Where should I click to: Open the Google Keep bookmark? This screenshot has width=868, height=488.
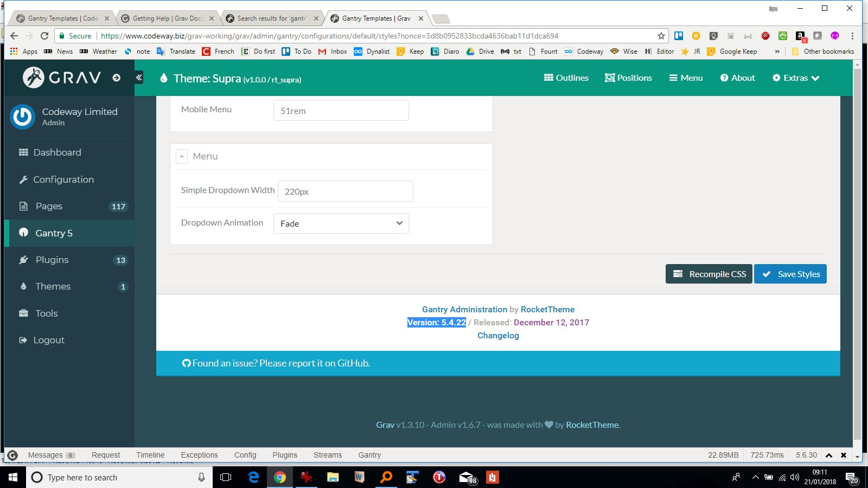pos(732,51)
